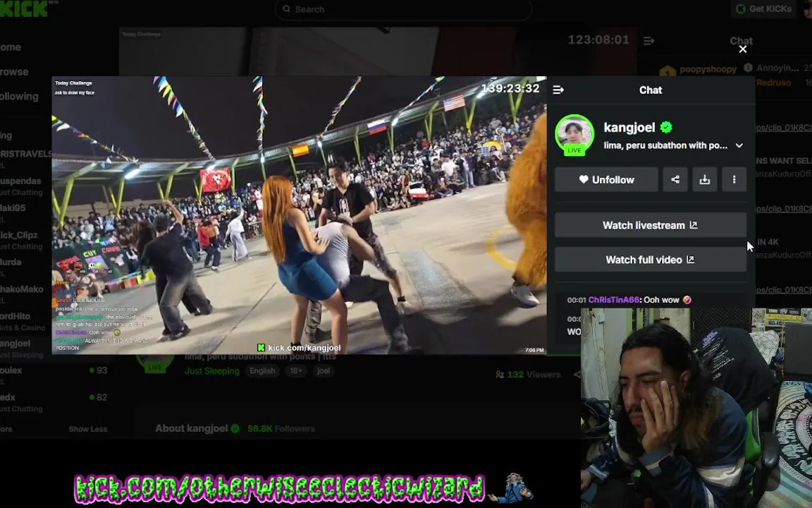Screen dimensions: 812x508
Task: Click kangjoel channel name in clip panel
Action: (x=629, y=128)
